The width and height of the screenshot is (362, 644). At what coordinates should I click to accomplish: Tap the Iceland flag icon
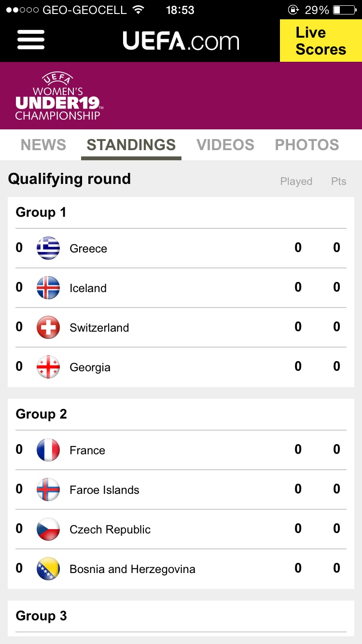point(48,288)
